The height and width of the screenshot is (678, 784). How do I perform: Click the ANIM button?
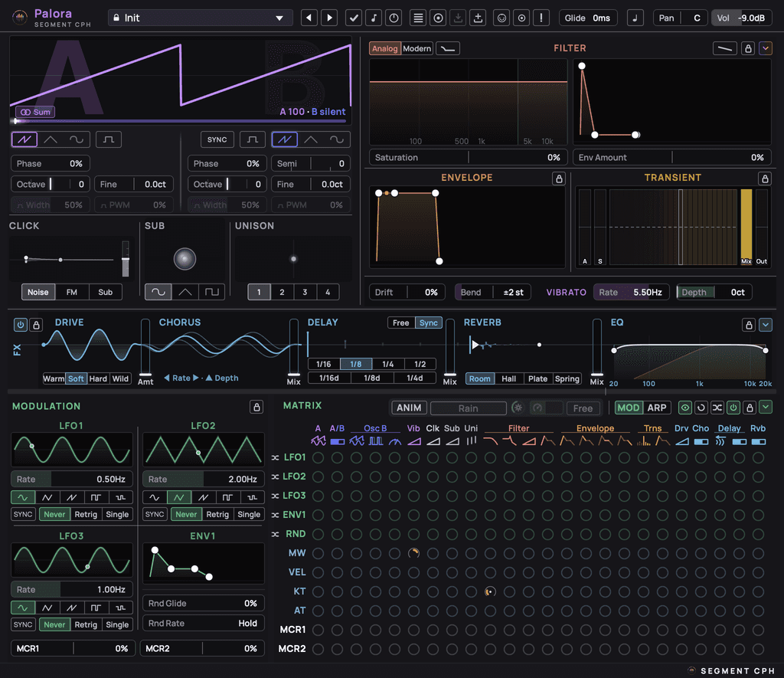[409, 408]
